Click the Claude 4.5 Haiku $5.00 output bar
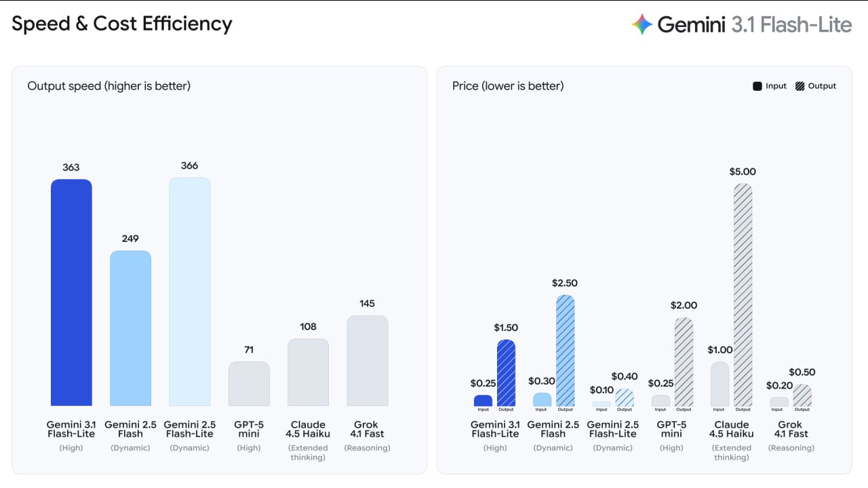This screenshot has width=868, height=488. pos(743,295)
